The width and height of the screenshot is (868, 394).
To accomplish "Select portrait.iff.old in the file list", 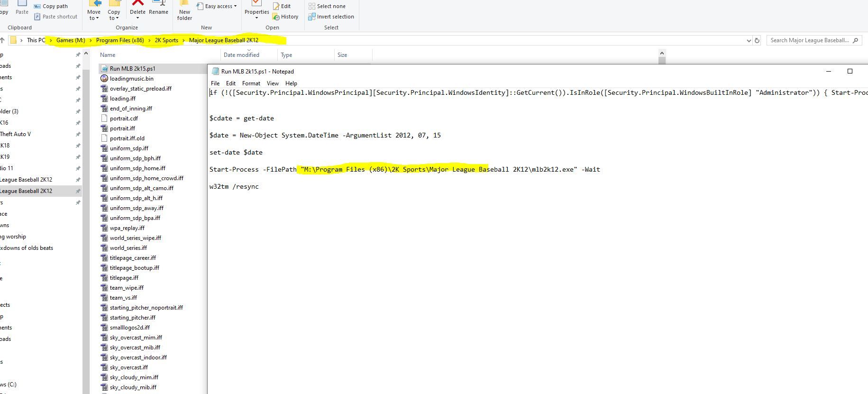I will (x=127, y=138).
